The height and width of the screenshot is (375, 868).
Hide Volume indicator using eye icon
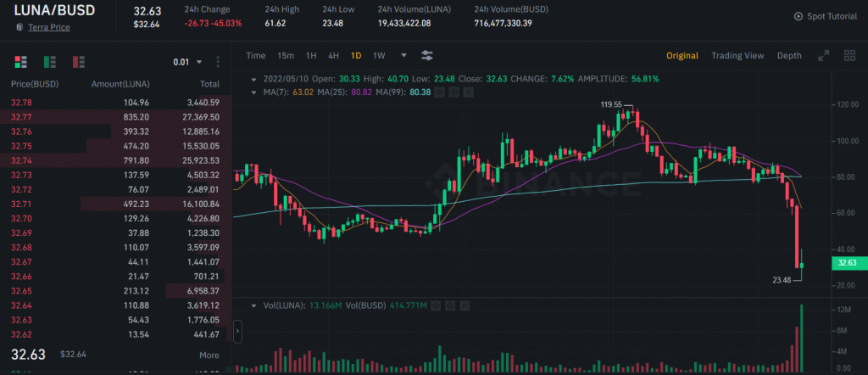coord(436,305)
